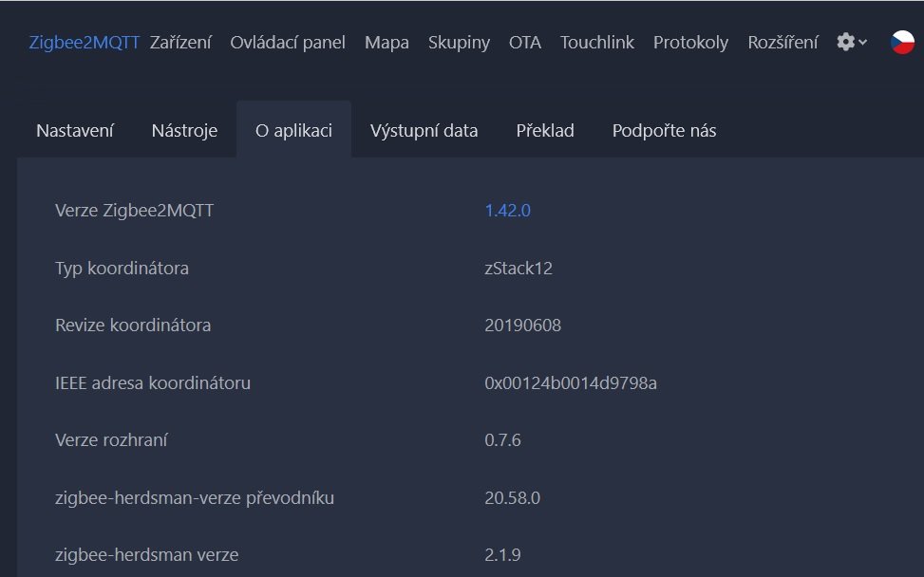Open the Zařízení page
Image resolution: width=924 pixels, height=577 pixels.
(x=180, y=43)
